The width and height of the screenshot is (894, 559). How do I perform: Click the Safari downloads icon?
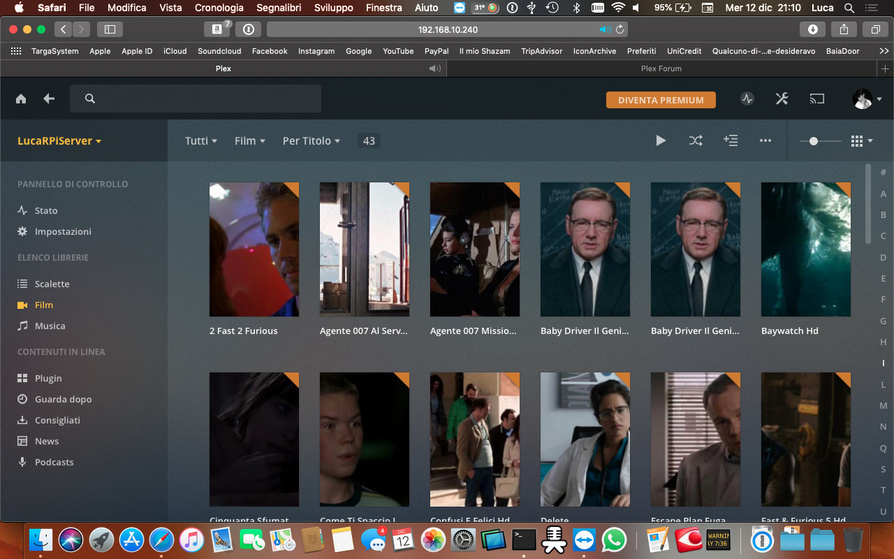(x=812, y=29)
